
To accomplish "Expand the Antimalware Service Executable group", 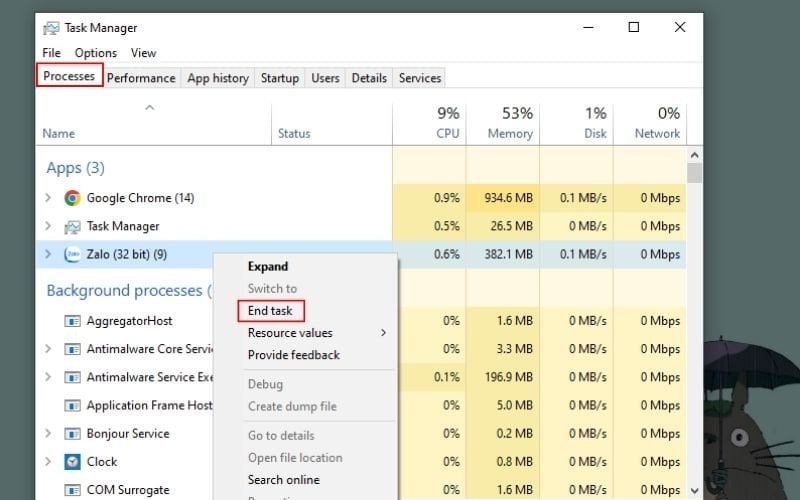I will click(48, 377).
